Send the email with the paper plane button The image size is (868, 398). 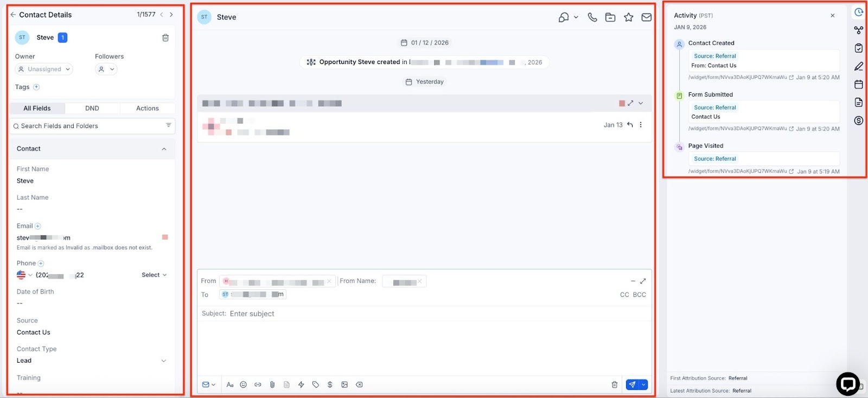(x=632, y=384)
